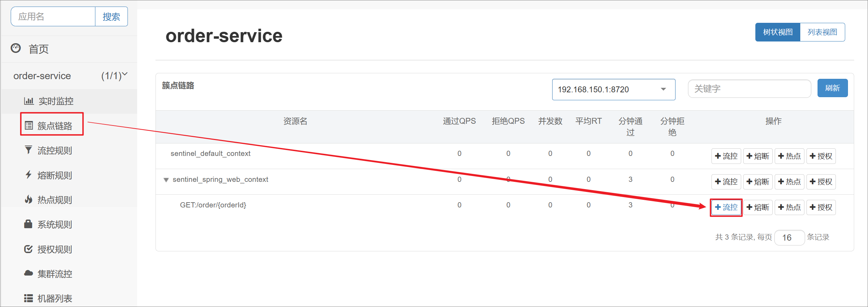
Task: Click the list icon next to 簇点链路
Action: pos(29,125)
